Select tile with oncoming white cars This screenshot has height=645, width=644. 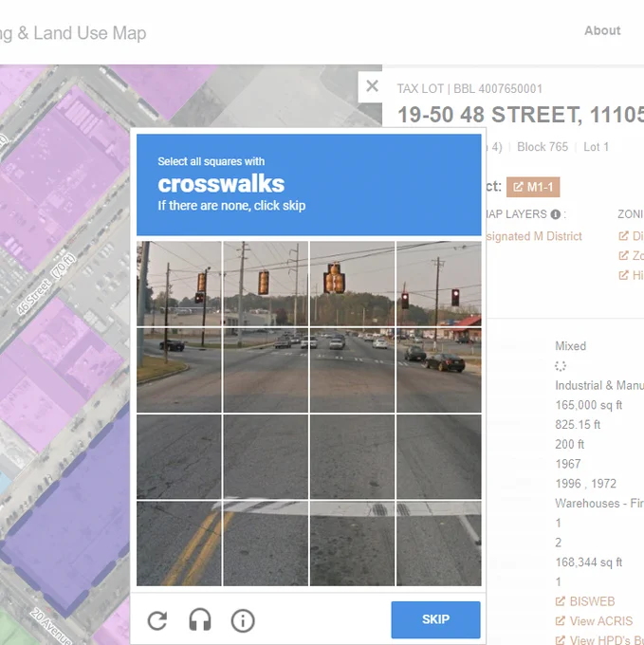point(352,370)
